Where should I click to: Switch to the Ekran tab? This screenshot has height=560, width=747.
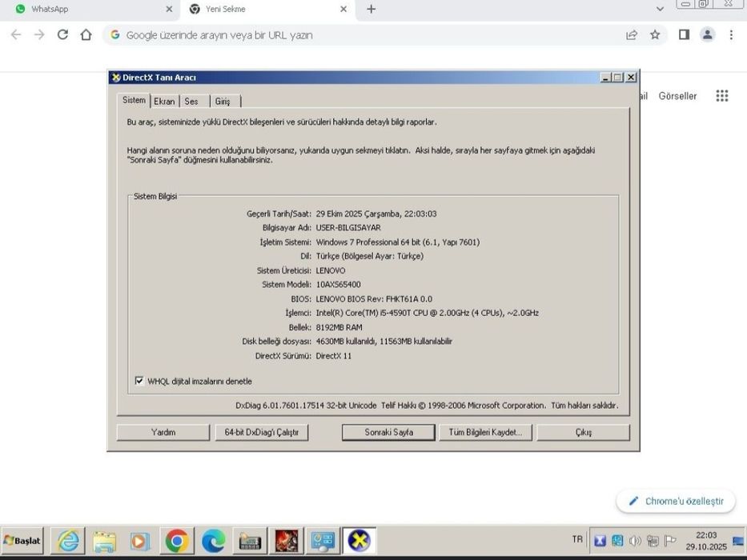(164, 102)
